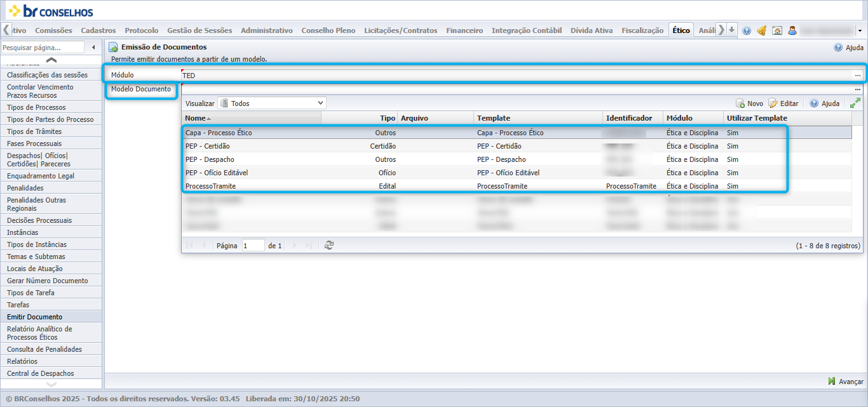Screen dimensions: 868x407
Task: Go to the home page icon
Action: click(x=776, y=30)
